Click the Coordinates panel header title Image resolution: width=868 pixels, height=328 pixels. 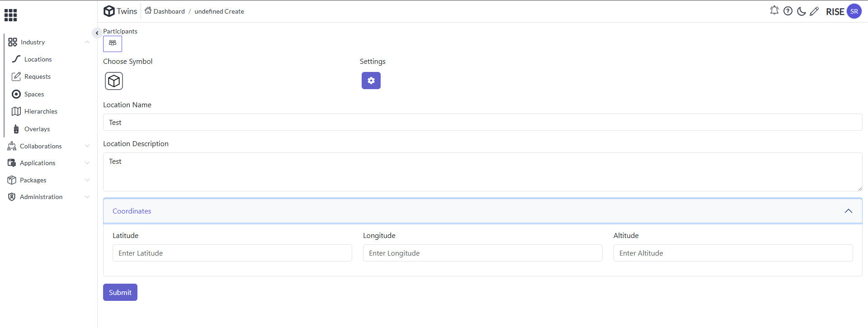(x=132, y=211)
